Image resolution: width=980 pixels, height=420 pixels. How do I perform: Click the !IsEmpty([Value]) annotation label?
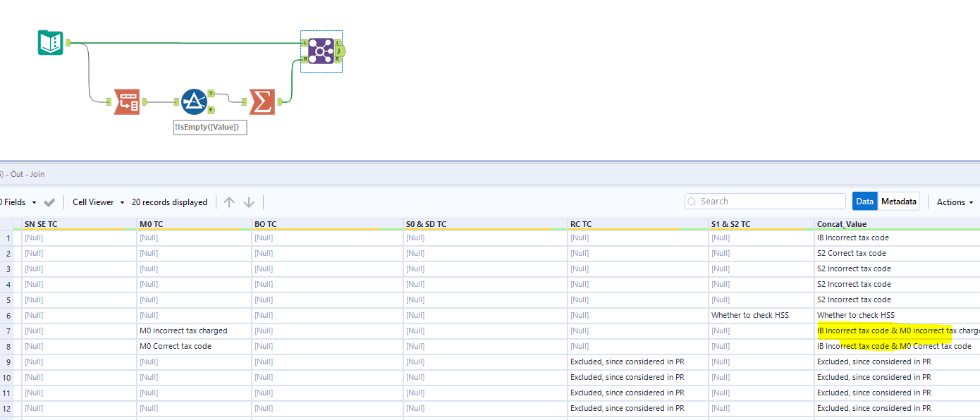(209, 127)
